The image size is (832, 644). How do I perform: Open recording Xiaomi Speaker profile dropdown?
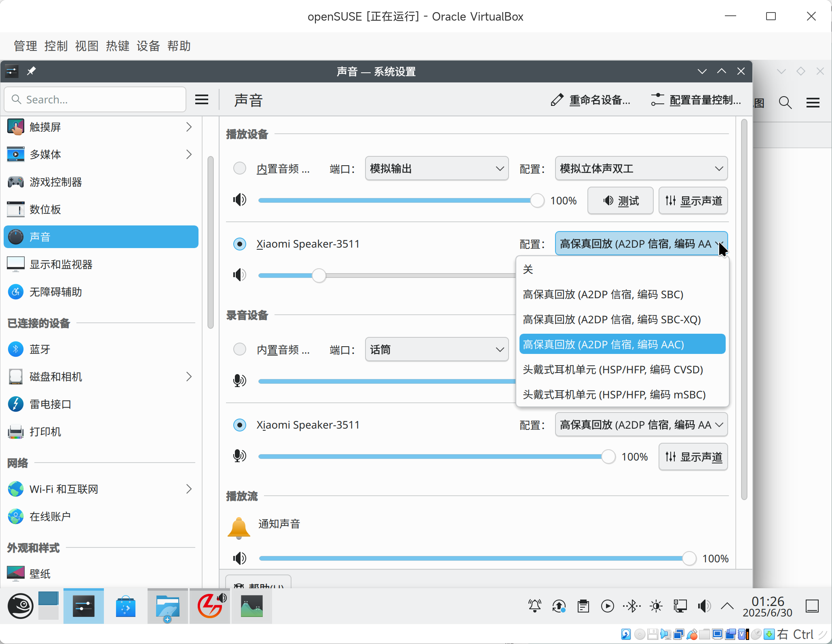click(x=641, y=425)
